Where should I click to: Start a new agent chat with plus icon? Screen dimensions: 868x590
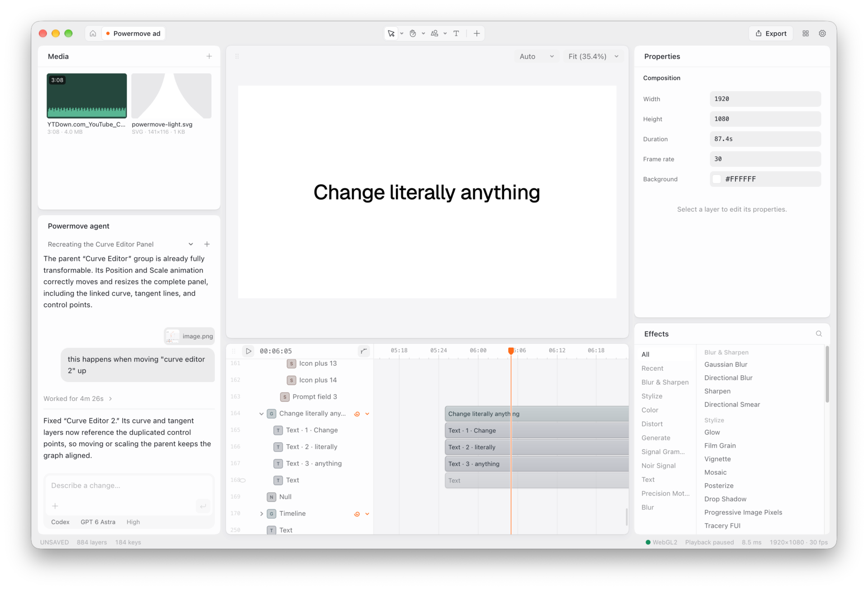207,244
